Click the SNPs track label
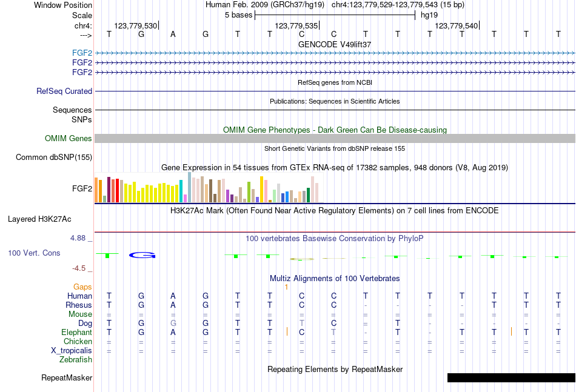 coord(82,119)
